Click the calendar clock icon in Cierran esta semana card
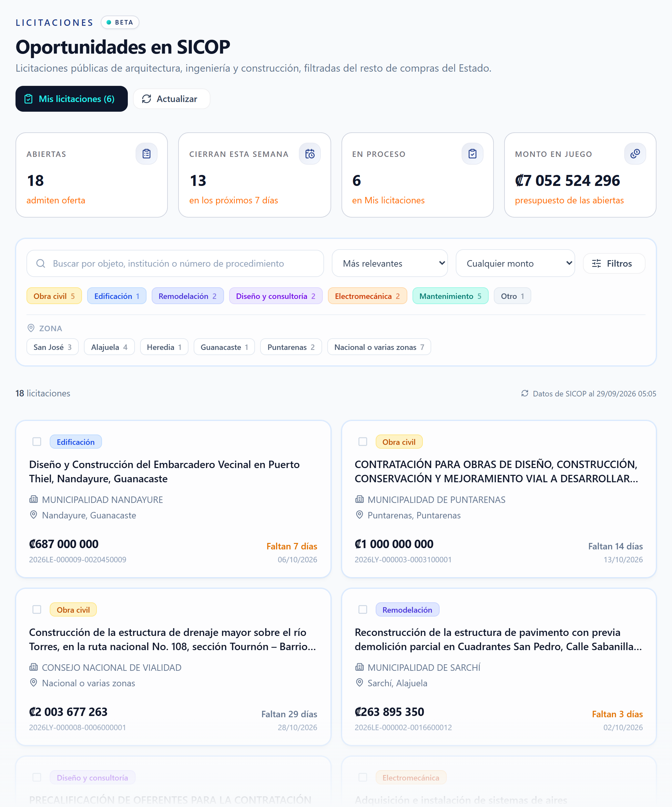 (x=310, y=154)
